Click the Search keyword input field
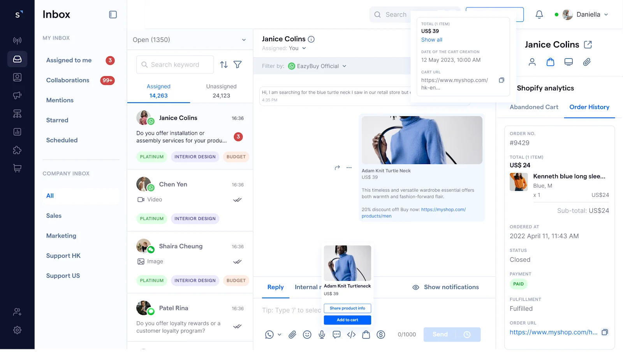 174,65
